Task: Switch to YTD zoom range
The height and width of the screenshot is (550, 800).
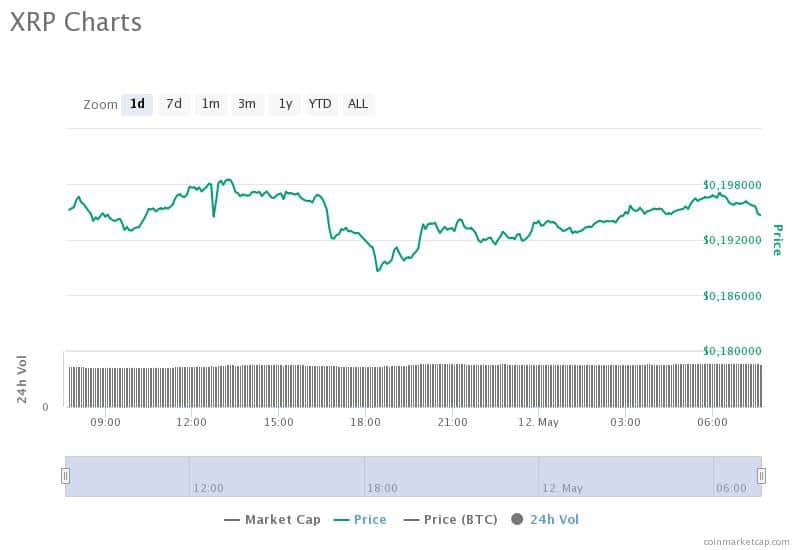Action: click(x=320, y=104)
